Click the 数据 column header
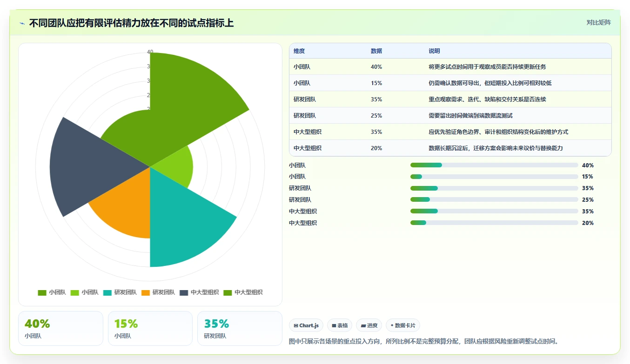 coord(376,51)
